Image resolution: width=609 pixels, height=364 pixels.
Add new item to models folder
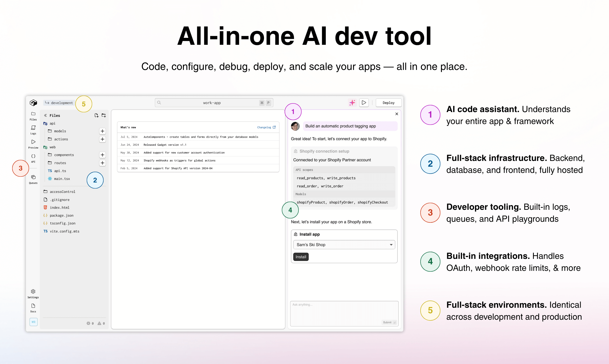coord(102,131)
